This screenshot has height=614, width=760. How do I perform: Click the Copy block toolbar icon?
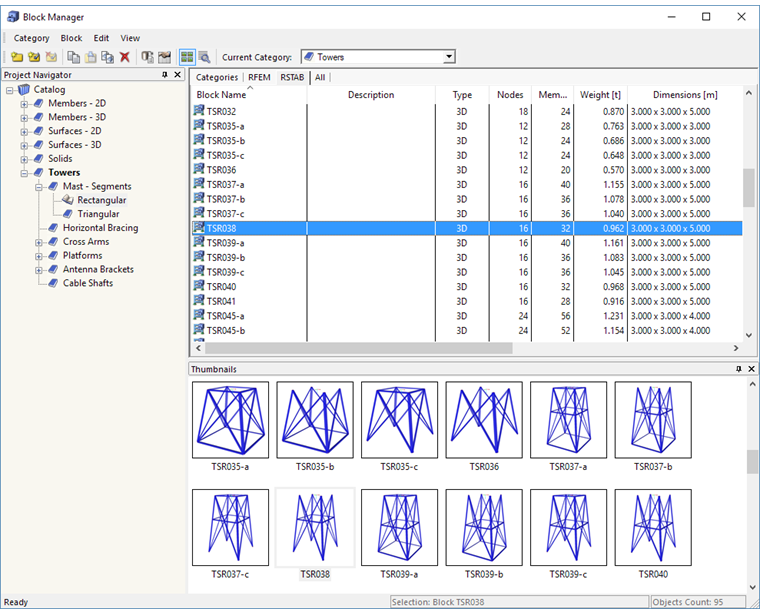click(74, 58)
